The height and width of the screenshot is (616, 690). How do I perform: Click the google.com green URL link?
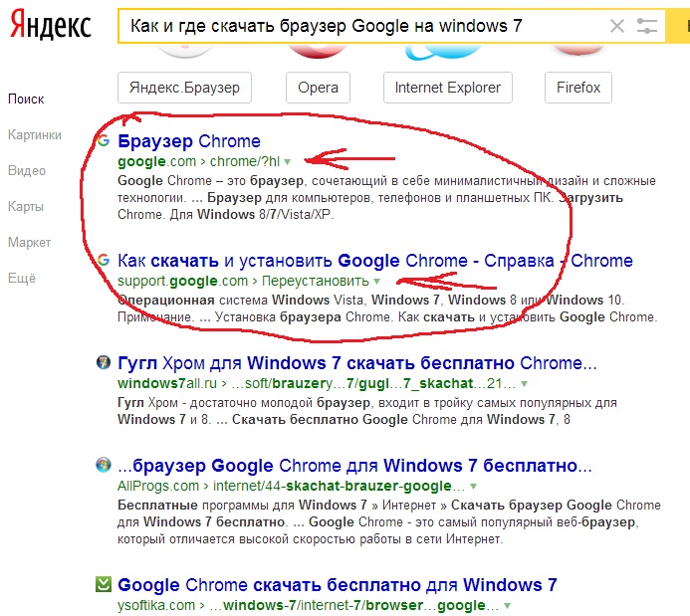coord(156,161)
